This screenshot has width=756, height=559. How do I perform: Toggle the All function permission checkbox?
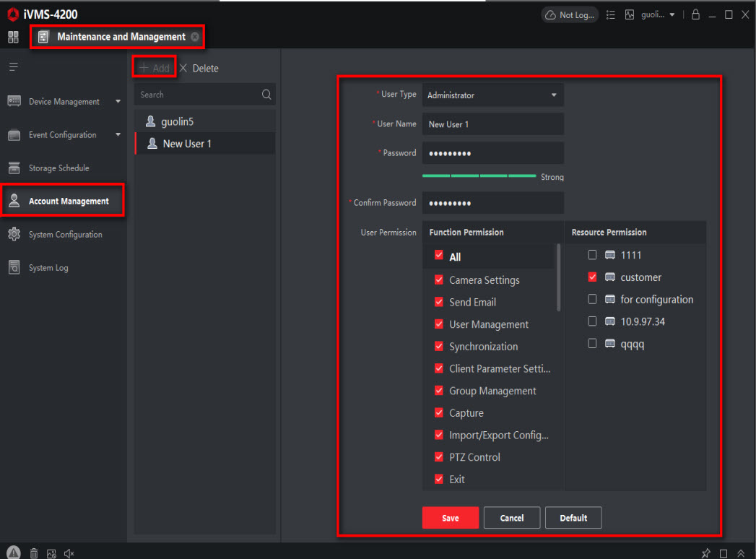439,256
